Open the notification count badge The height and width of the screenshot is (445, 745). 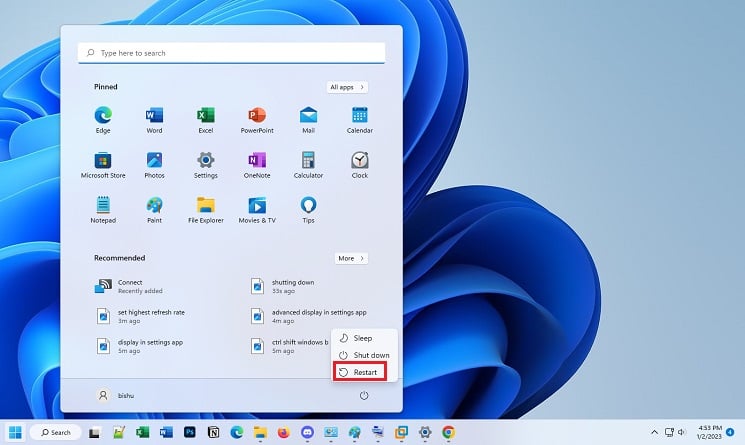click(730, 432)
